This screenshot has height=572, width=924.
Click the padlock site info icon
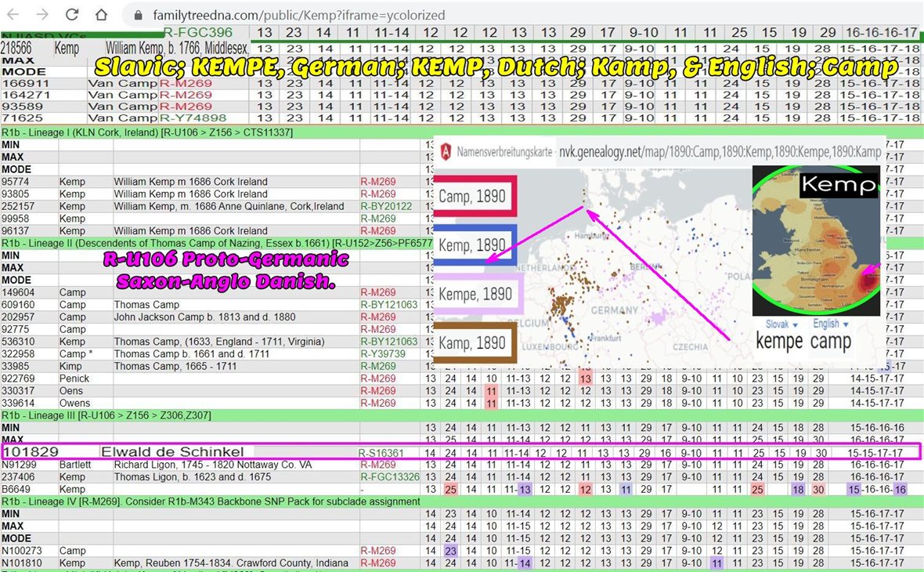click(x=139, y=15)
